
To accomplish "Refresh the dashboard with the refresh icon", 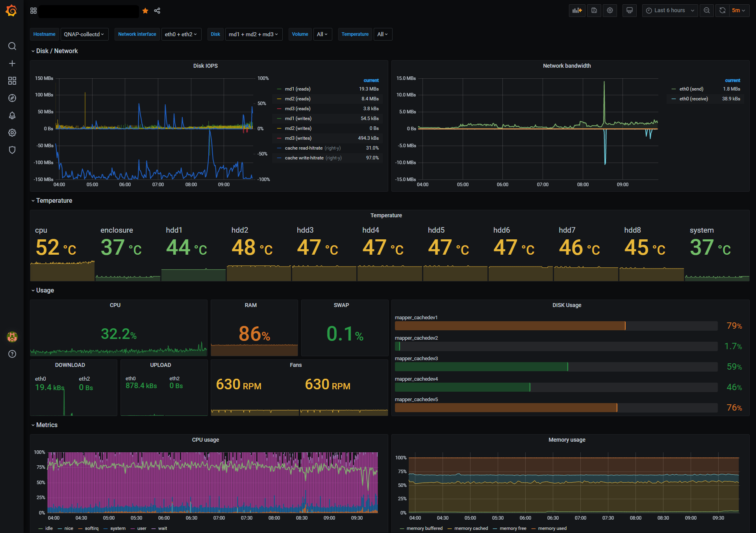I will (x=722, y=11).
